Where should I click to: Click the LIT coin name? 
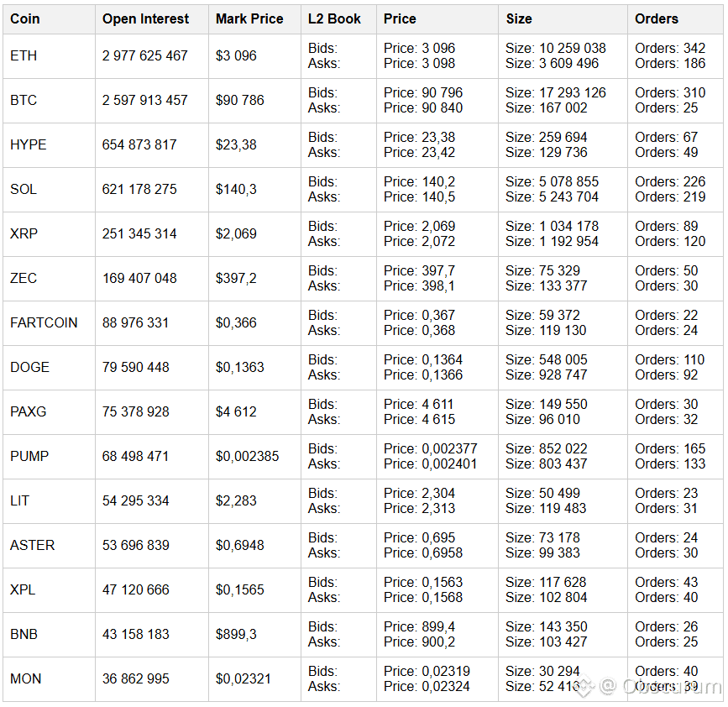[20, 500]
